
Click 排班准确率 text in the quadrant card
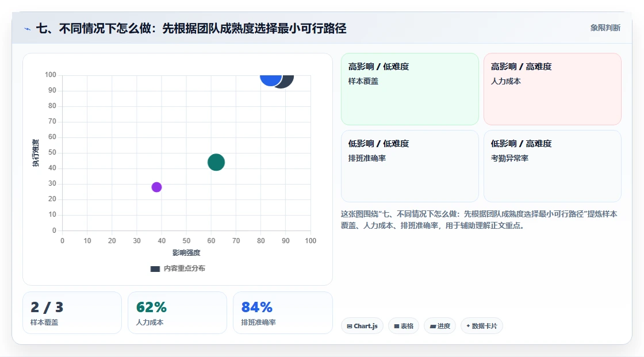(x=367, y=158)
